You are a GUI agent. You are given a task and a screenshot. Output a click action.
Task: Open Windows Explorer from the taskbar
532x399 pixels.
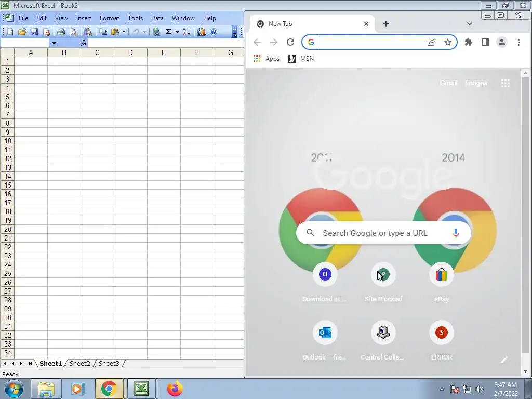46,389
